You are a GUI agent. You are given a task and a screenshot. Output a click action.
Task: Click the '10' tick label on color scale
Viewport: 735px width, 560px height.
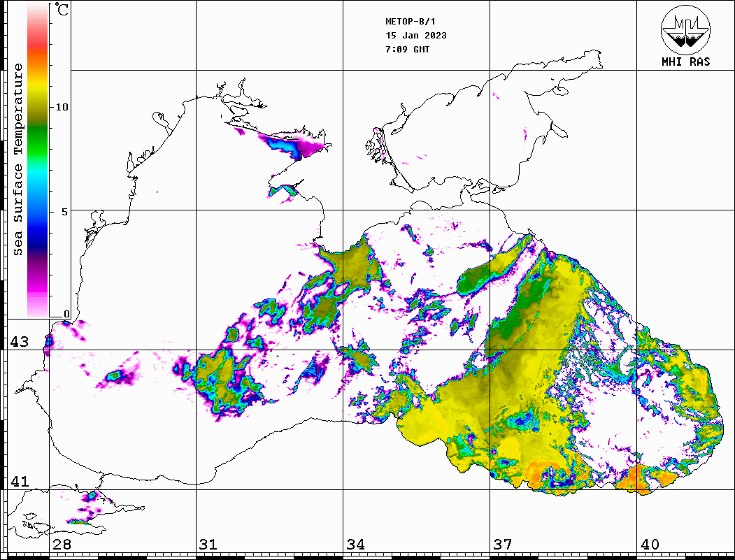(x=62, y=107)
